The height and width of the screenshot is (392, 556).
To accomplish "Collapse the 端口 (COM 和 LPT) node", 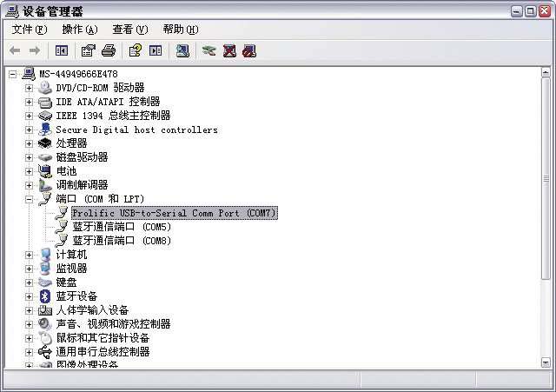I will point(29,199).
